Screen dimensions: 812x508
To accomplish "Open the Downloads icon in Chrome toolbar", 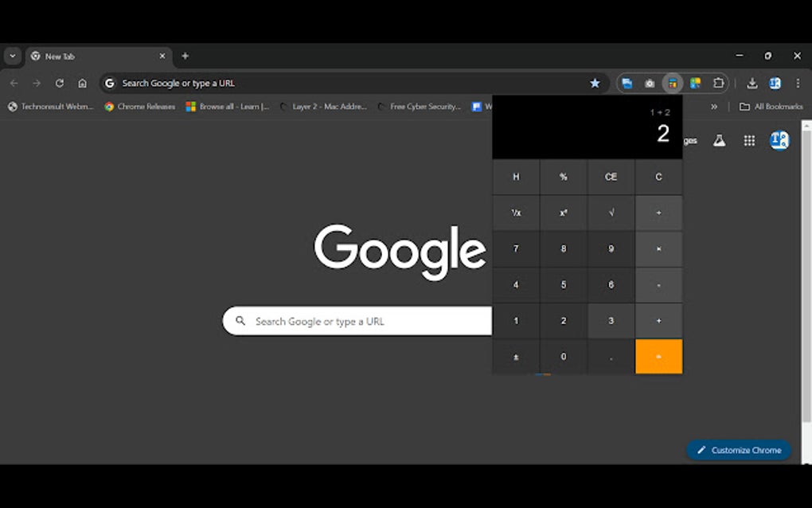I will (751, 83).
